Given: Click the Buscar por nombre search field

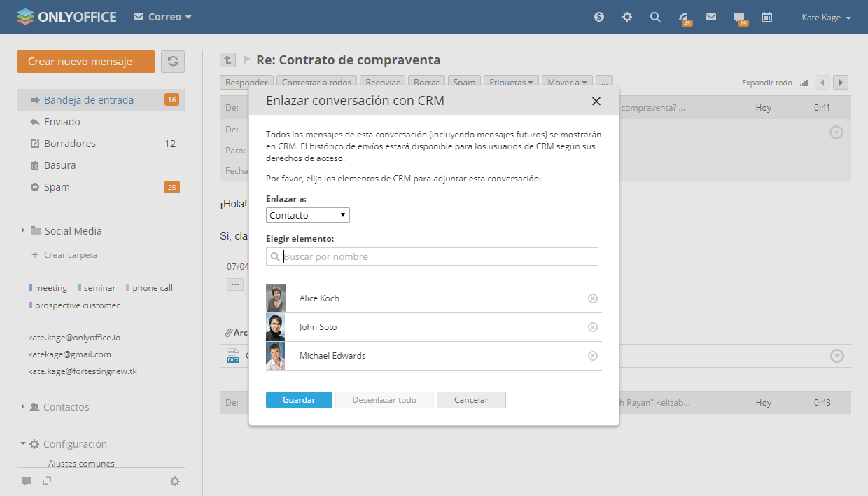Looking at the screenshot, I should 438,256.
